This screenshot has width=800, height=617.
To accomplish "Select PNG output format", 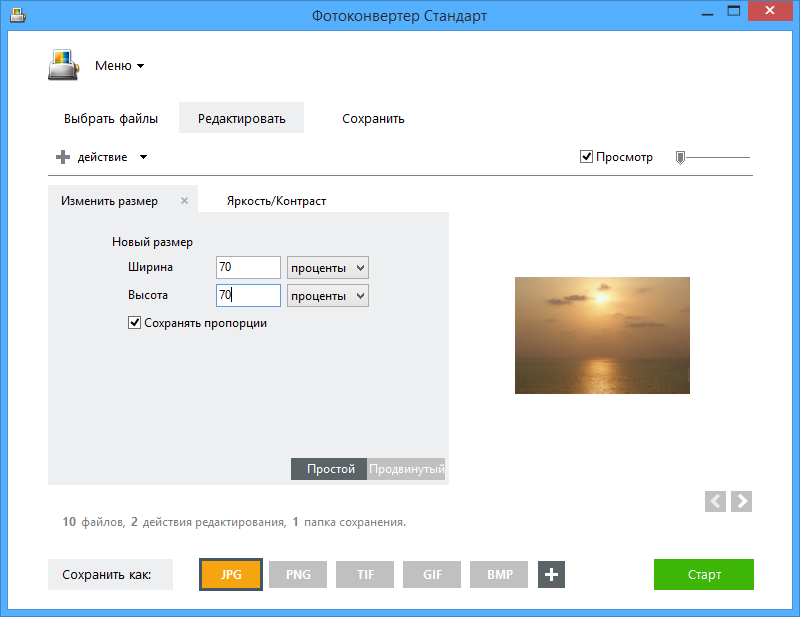I will [x=298, y=575].
